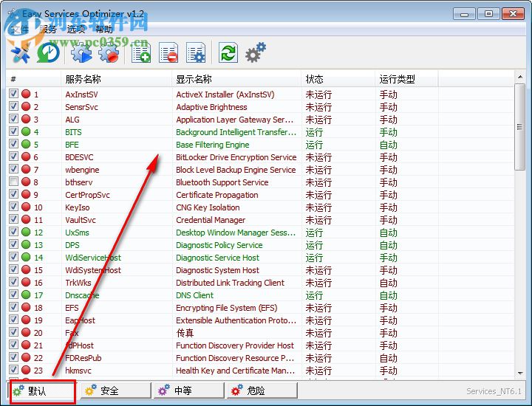Screen dimensions: 532x406
Task: Click the rocket optimize services icon
Action: [x=21, y=53]
